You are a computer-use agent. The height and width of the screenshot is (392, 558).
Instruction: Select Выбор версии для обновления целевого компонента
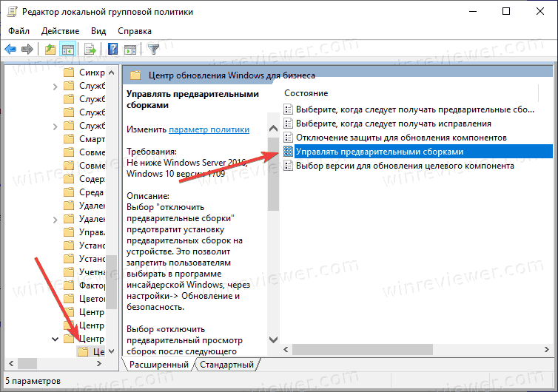click(x=405, y=166)
